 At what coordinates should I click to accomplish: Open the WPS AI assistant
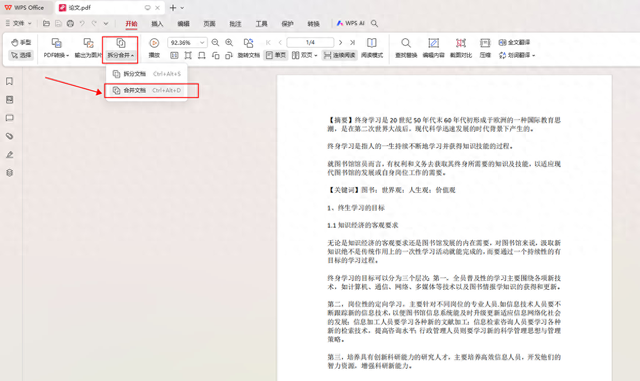[x=350, y=23]
